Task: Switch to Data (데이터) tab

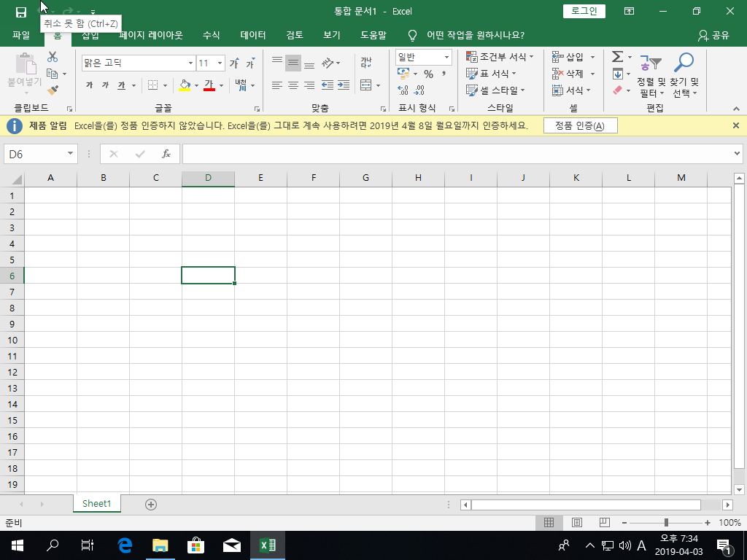Action: pos(253,35)
